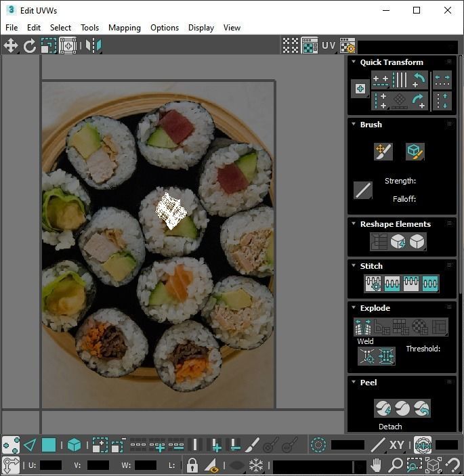Click the Reset Peel icon
Screen dimensions: 464x476
(421, 408)
